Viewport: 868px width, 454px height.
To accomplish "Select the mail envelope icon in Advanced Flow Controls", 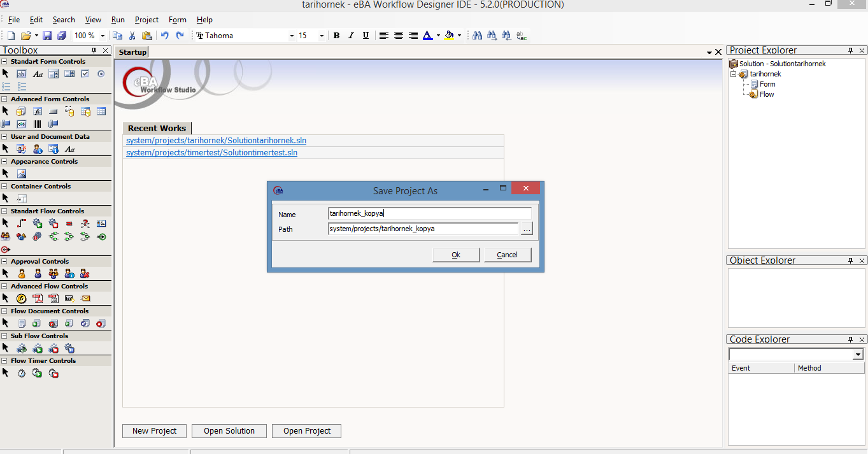I will click(85, 299).
